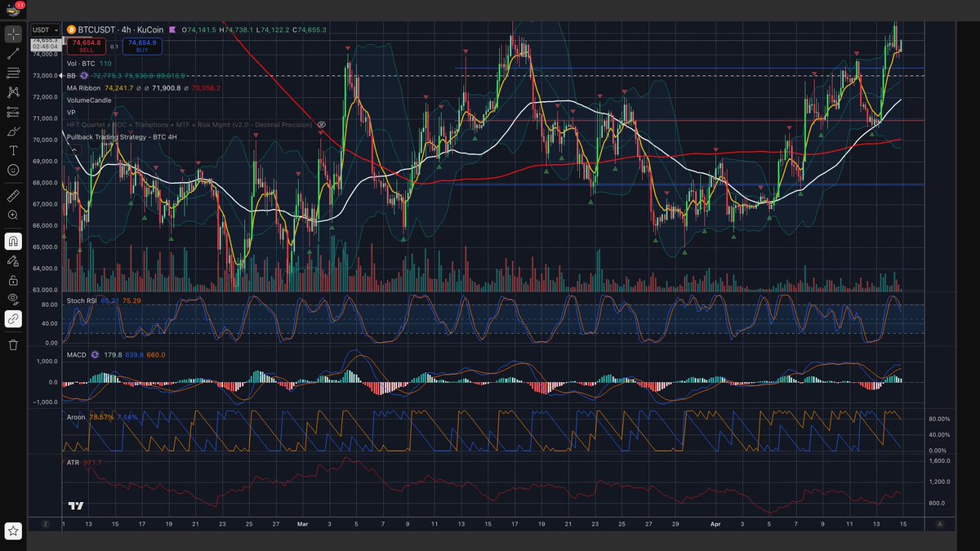The width and height of the screenshot is (980, 551).
Task: Select the trend line drawing tool
Action: point(13,54)
